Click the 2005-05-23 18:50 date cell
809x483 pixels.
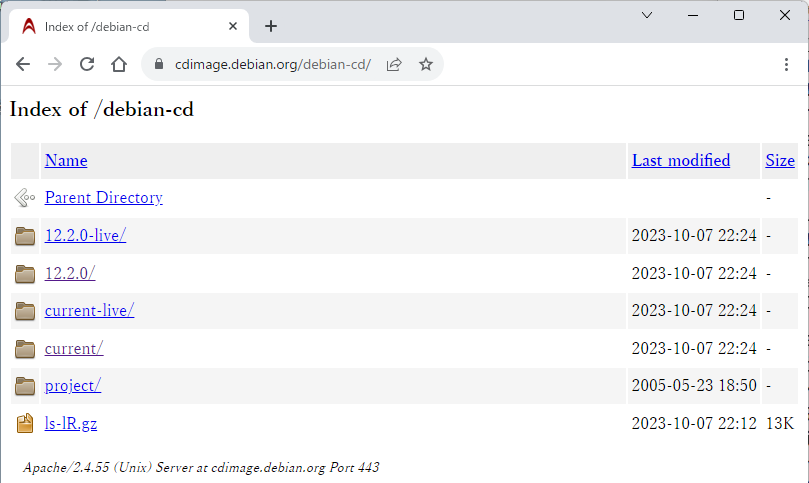(x=694, y=385)
